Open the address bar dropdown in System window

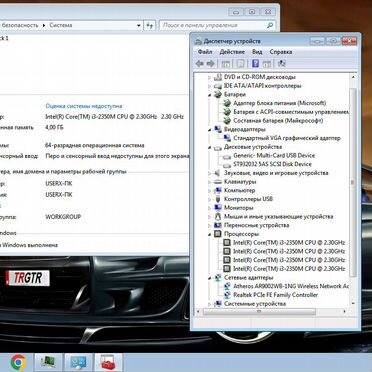point(139,25)
